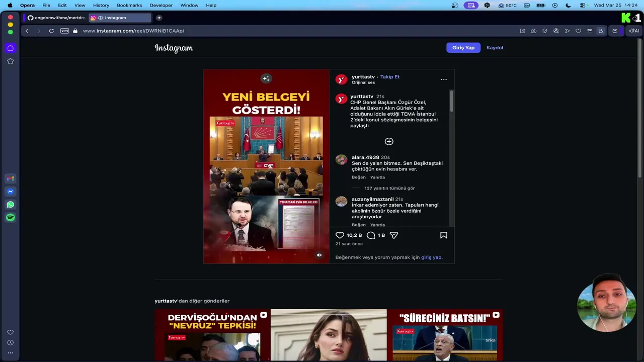Save the reel with bookmark icon
The image size is (644, 362).
coord(444,235)
